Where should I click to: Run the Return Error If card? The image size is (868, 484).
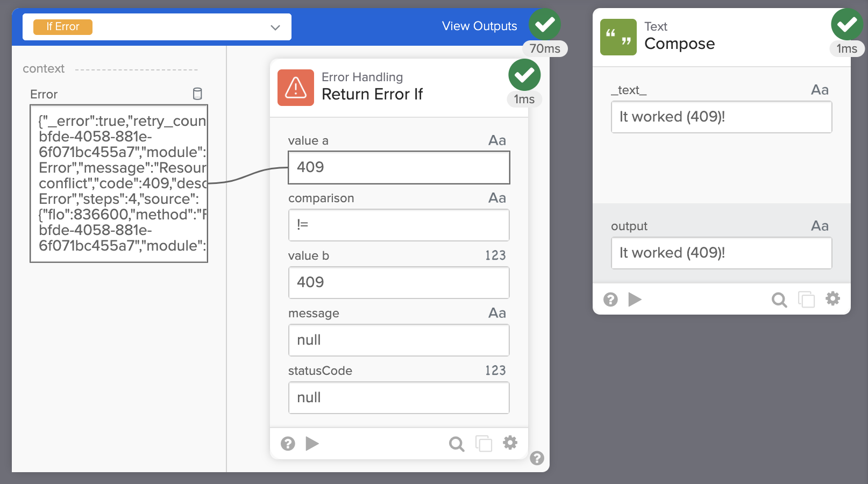coord(312,443)
